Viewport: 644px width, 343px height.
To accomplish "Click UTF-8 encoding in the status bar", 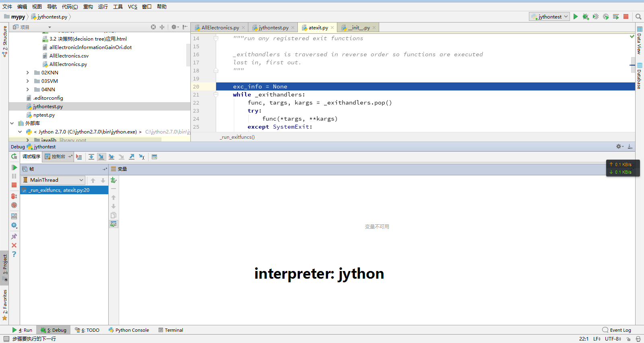I will coord(613,339).
